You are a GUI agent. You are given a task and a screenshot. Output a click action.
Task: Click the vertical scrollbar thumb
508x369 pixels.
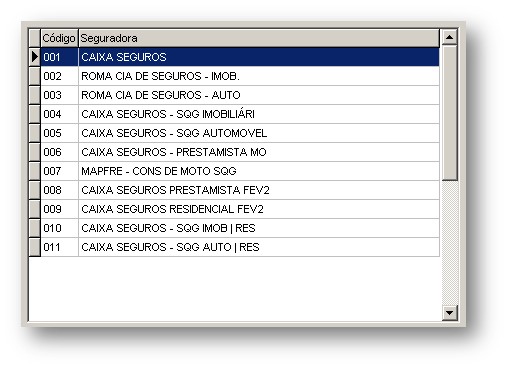coord(449,113)
